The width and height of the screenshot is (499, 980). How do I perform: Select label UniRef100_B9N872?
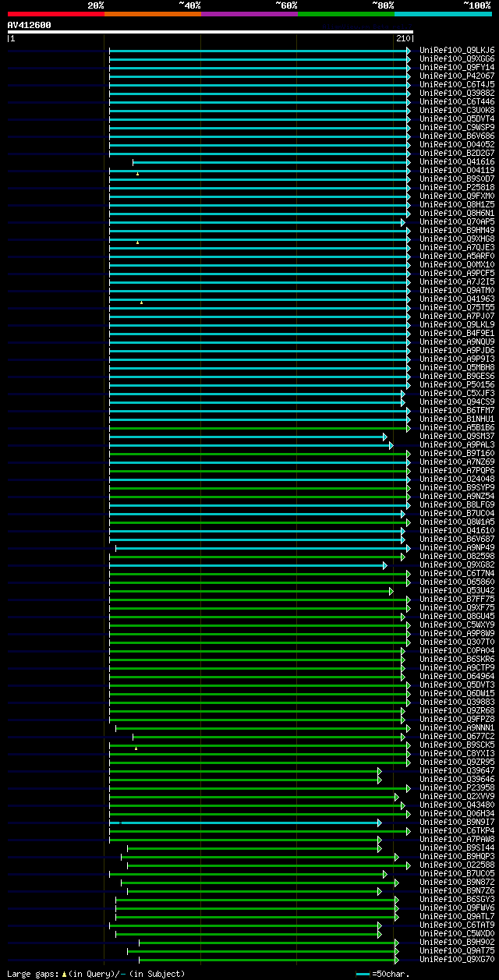[x=457, y=882]
